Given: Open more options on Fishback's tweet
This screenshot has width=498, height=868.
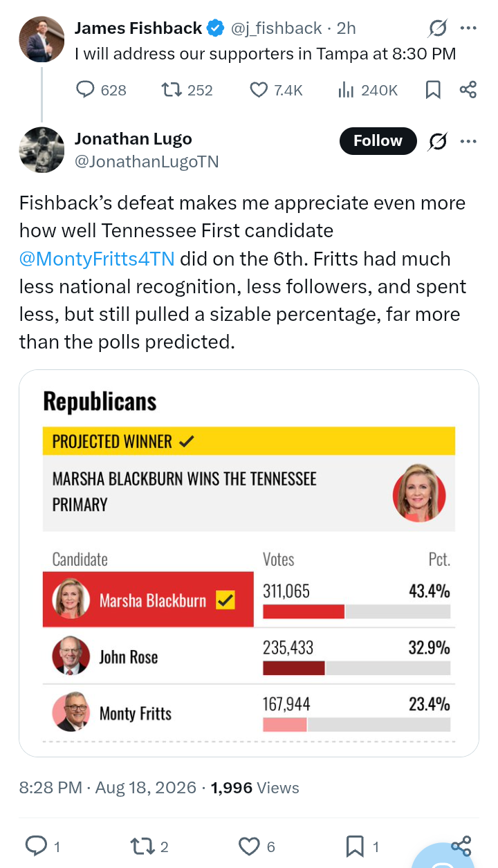Looking at the screenshot, I should tap(468, 28).
